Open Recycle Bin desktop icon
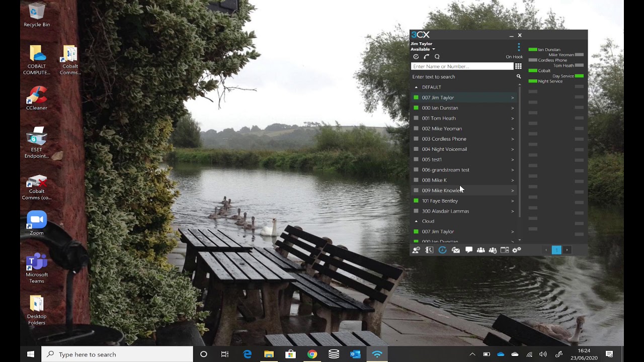The width and height of the screenshot is (644, 362). (37, 15)
